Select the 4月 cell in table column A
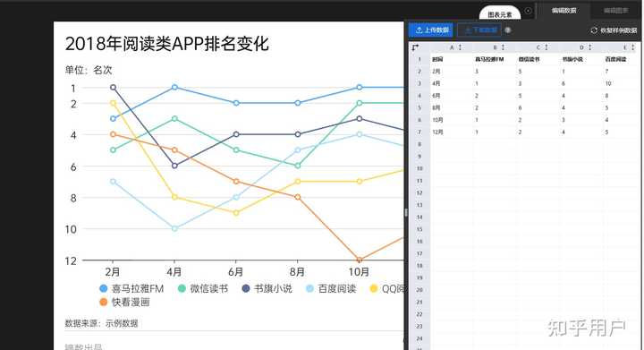This screenshot has width=644, height=350. click(451, 83)
